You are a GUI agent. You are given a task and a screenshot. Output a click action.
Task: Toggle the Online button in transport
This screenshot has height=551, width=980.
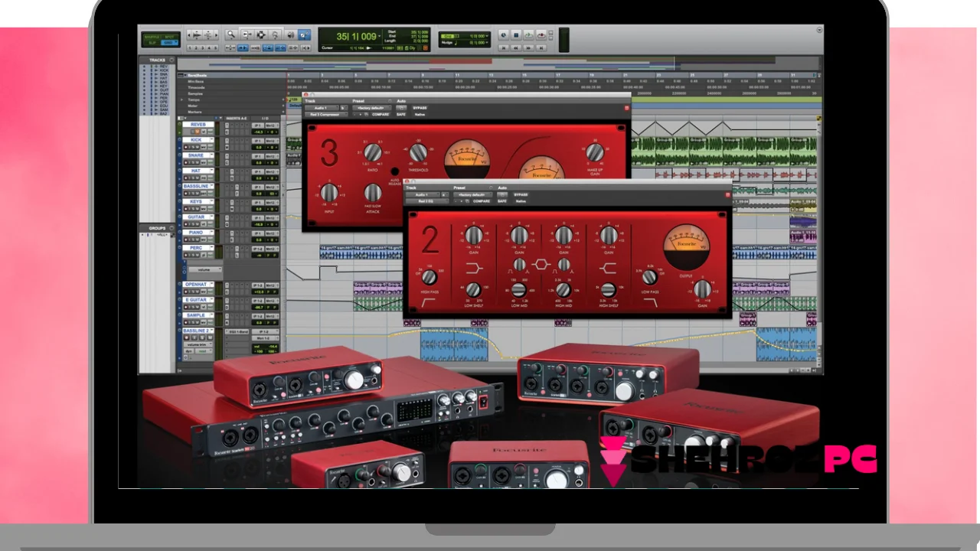[x=504, y=35]
